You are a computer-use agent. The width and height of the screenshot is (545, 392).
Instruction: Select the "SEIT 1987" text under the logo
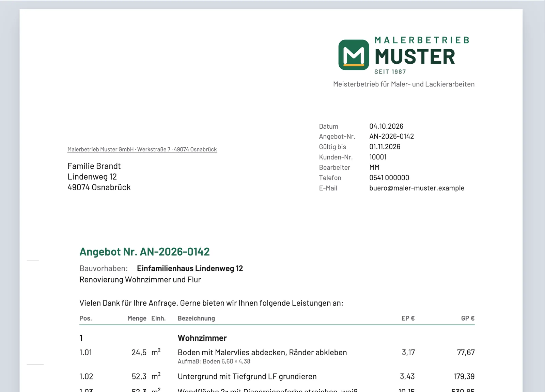(390, 72)
